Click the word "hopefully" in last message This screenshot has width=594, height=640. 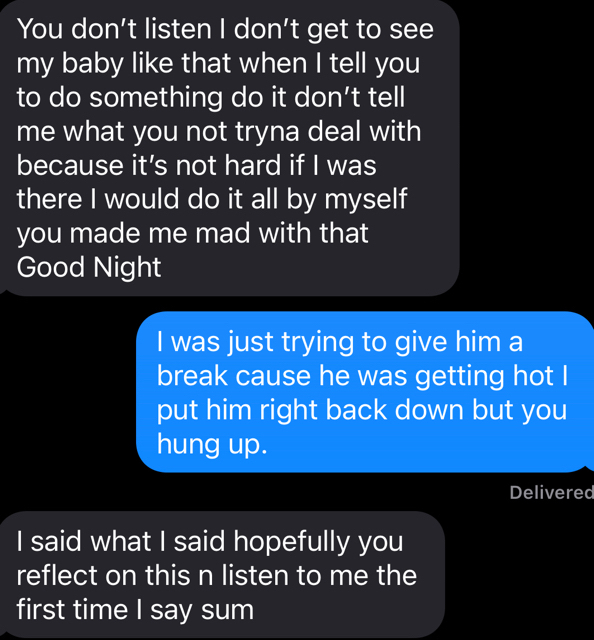pos(292,542)
